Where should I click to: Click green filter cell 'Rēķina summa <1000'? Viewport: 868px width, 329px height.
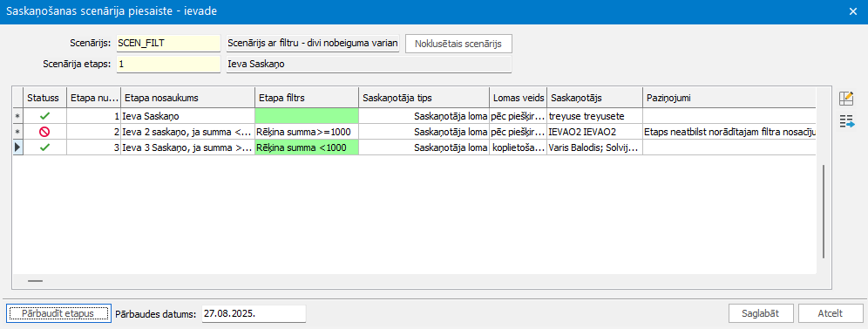[307, 147]
